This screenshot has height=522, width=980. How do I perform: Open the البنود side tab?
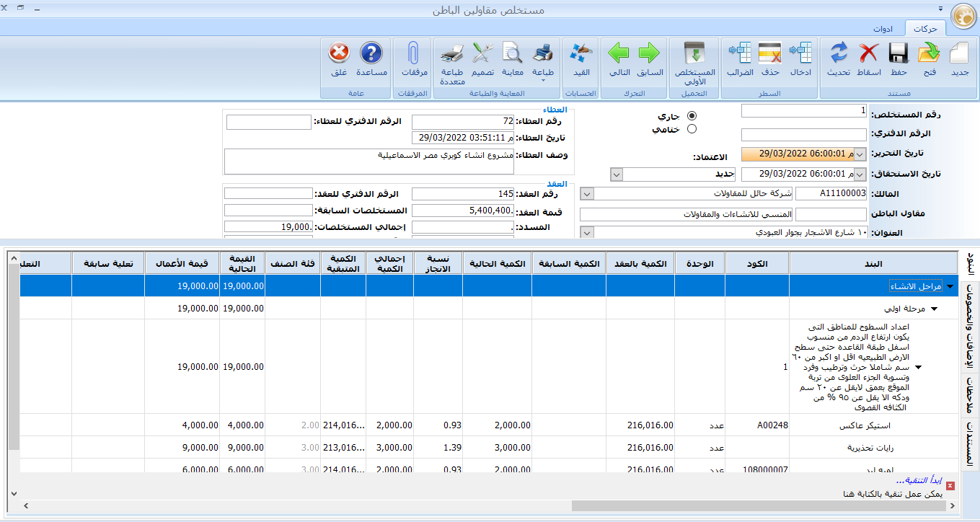[970, 265]
